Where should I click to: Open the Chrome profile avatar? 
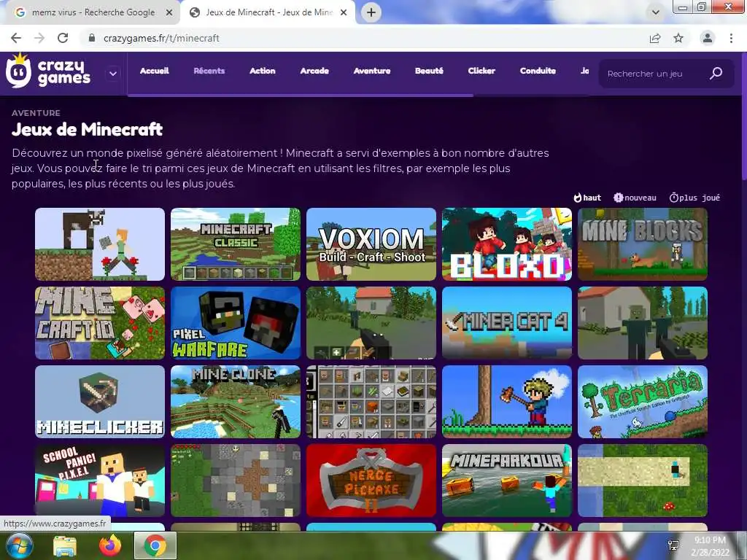point(708,38)
